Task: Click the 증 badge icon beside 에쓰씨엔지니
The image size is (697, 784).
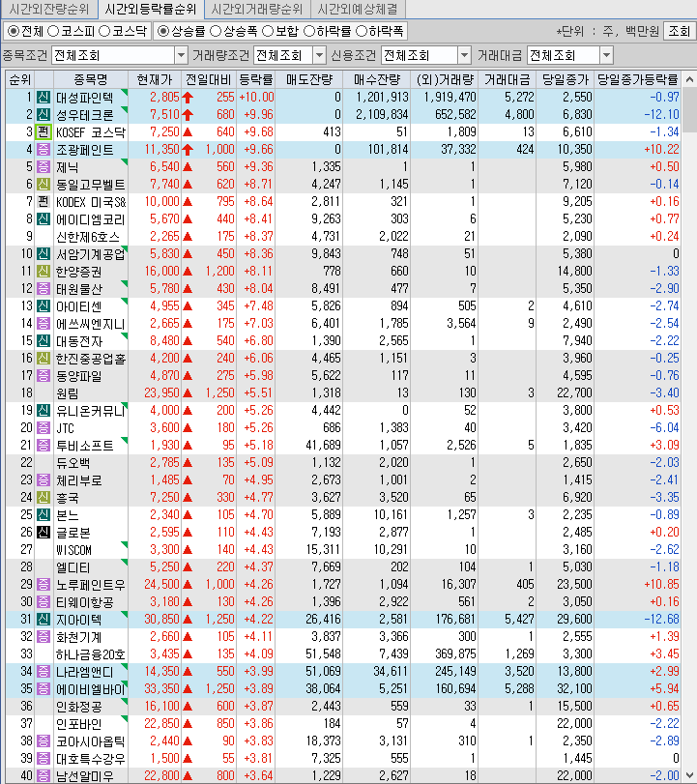Action: coord(44,323)
